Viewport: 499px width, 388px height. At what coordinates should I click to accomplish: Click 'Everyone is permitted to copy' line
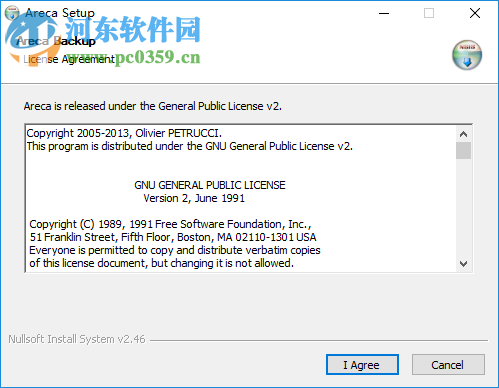pos(175,250)
